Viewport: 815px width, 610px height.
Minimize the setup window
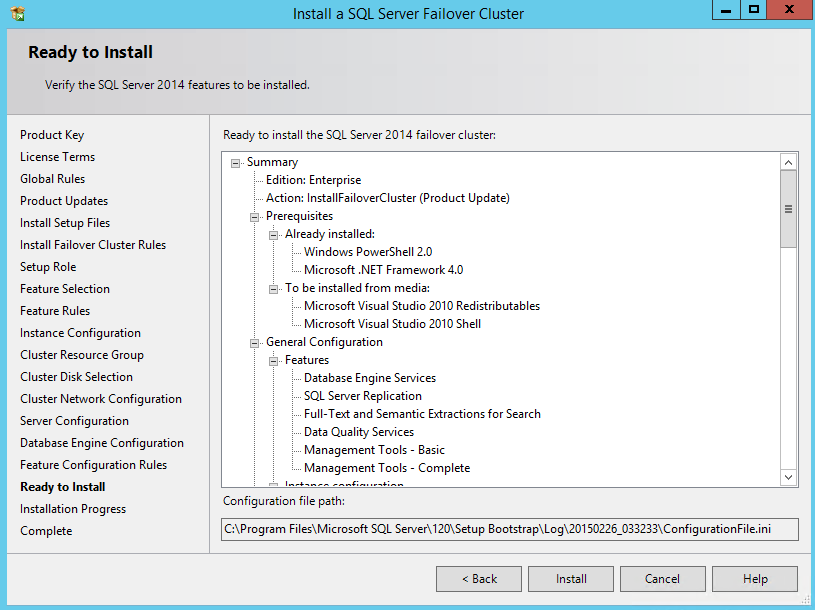coord(726,10)
